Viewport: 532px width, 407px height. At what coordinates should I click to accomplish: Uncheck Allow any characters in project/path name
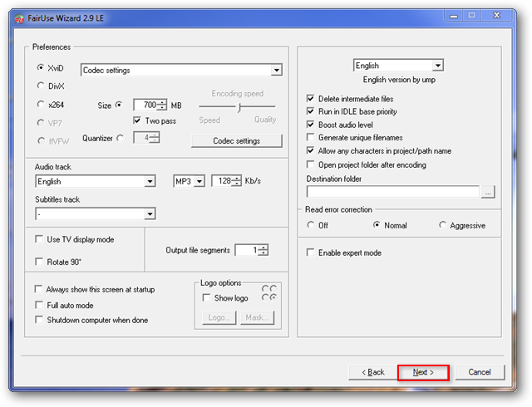[x=310, y=150]
